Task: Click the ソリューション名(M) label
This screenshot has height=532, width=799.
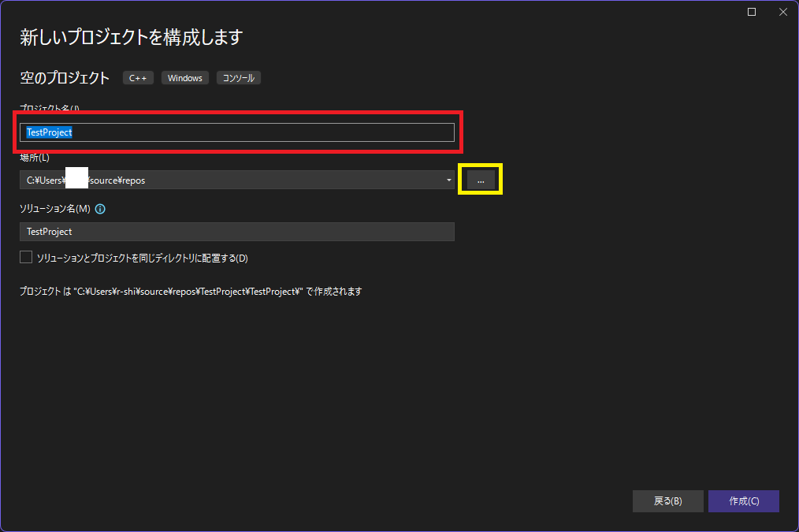Action: 55,210
